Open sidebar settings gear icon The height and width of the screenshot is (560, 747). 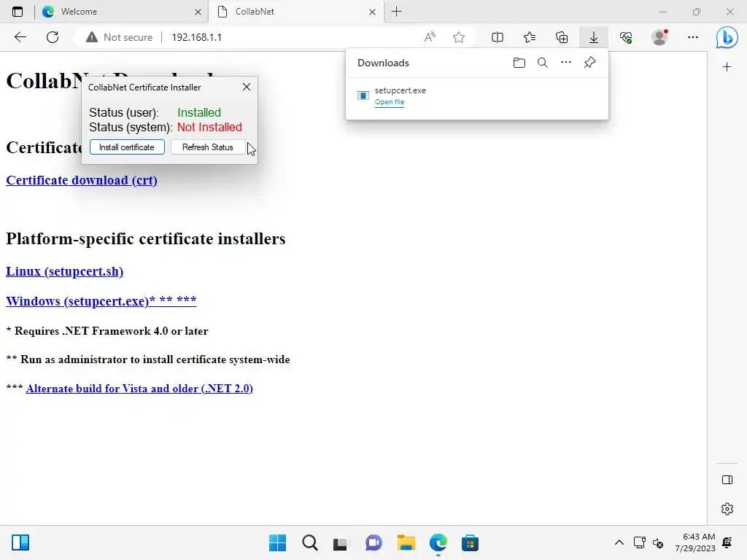(x=727, y=509)
